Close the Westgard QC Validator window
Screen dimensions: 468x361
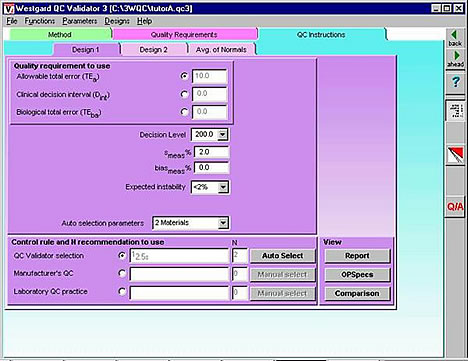[459, 8]
